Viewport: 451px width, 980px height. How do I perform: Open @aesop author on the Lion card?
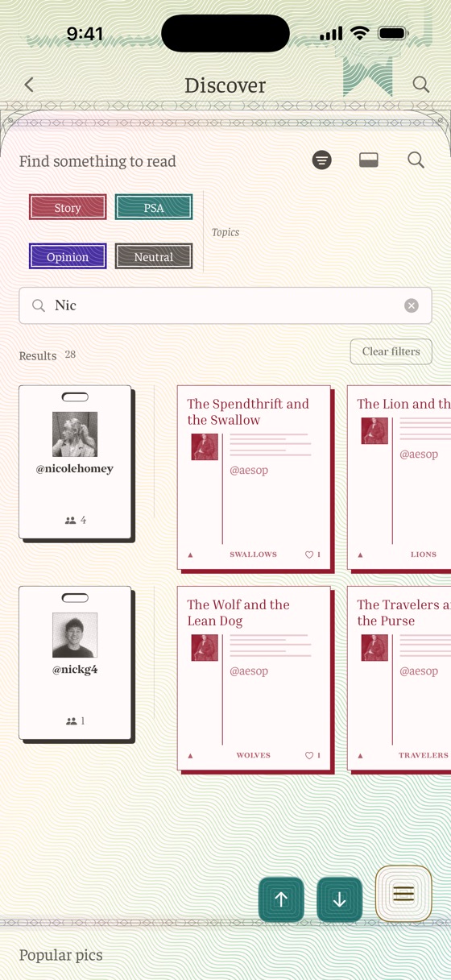419,454
